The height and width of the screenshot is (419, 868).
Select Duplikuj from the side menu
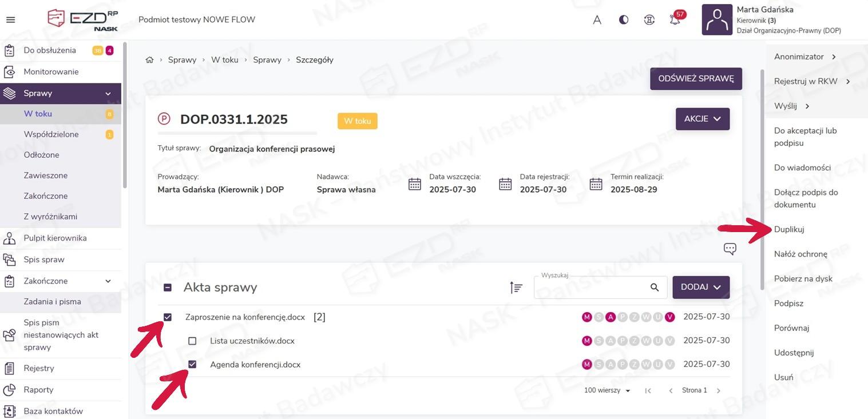[x=789, y=229]
